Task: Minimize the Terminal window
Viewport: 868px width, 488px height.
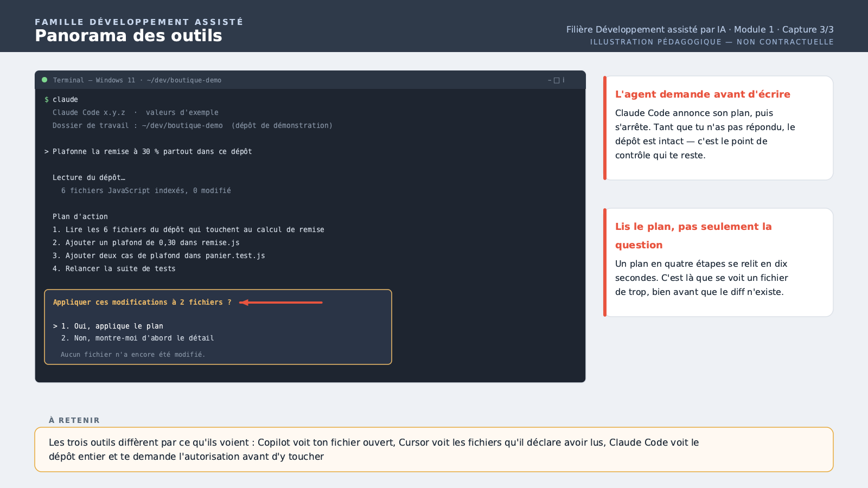Action: 550,80
